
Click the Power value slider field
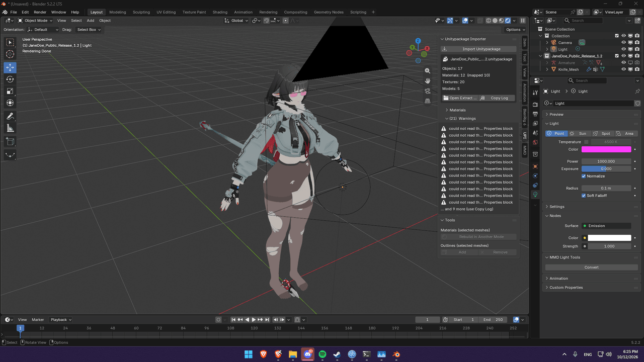coord(606,161)
